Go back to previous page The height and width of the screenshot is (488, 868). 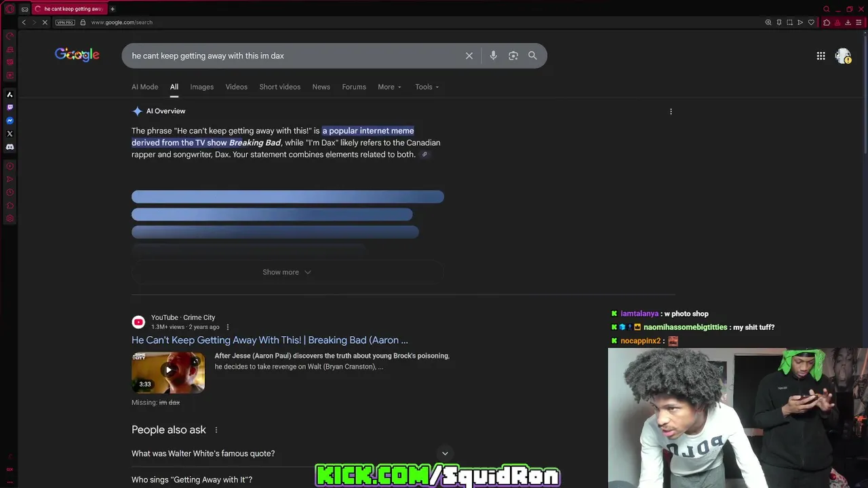tap(24, 22)
